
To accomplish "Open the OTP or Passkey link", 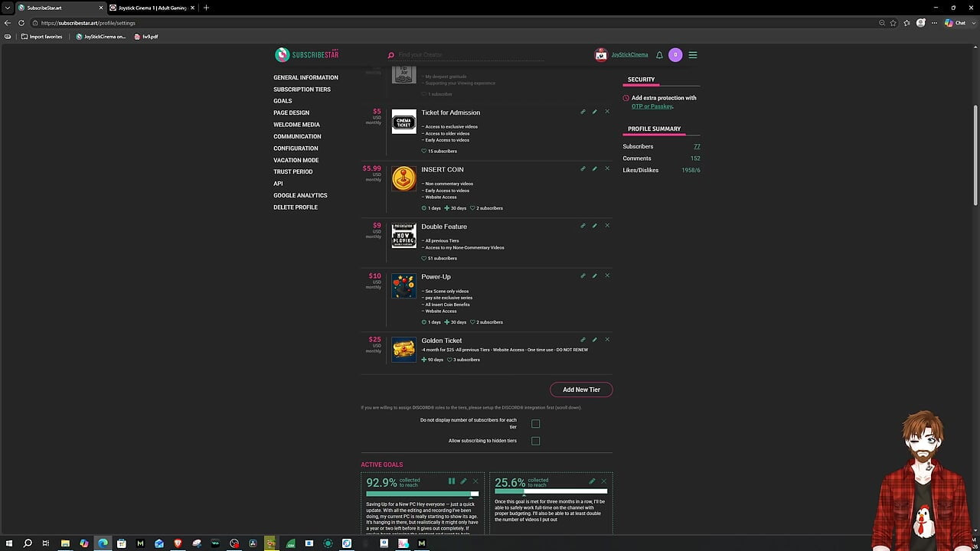I will coord(652,106).
